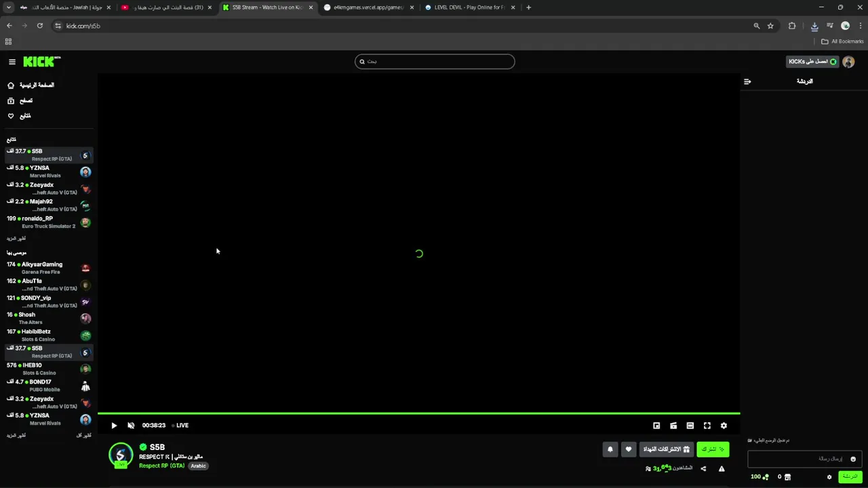Click the green chat send button
This screenshot has width=868, height=488.
[x=850, y=477]
